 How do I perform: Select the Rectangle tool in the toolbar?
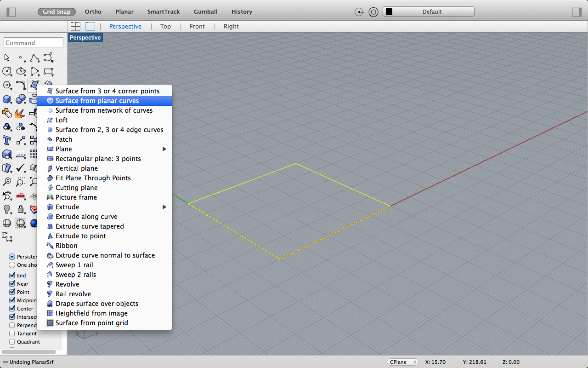pos(48,71)
